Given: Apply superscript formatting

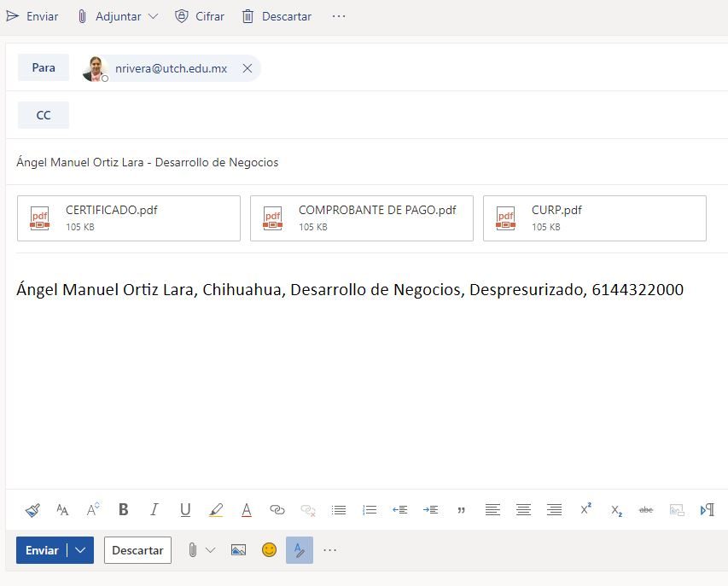Looking at the screenshot, I should point(585,509).
